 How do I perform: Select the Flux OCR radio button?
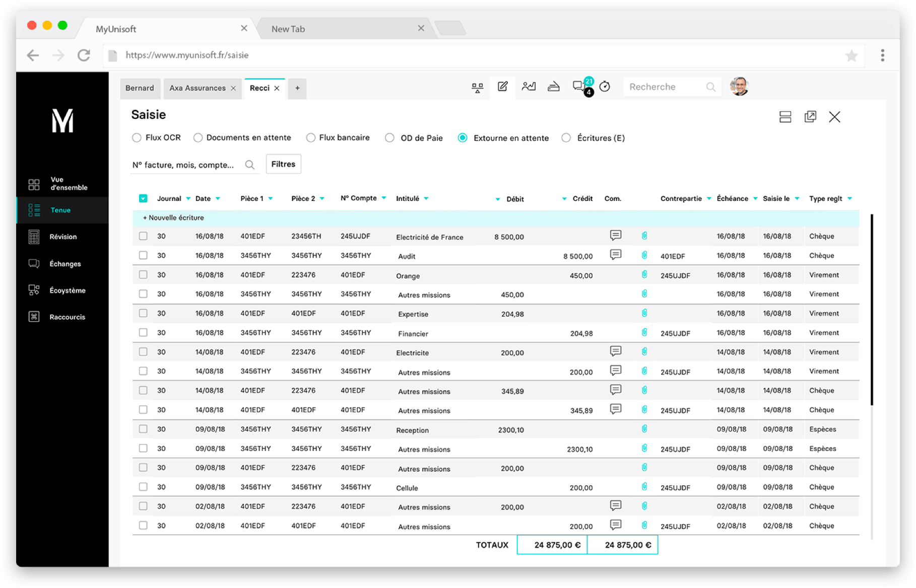click(x=137, y=137)
